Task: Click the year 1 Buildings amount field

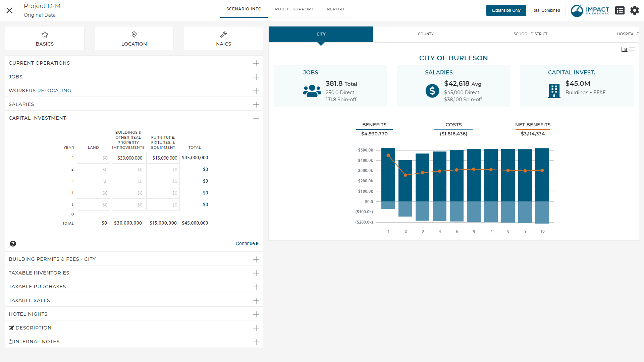Action: [x=128, y=158]
